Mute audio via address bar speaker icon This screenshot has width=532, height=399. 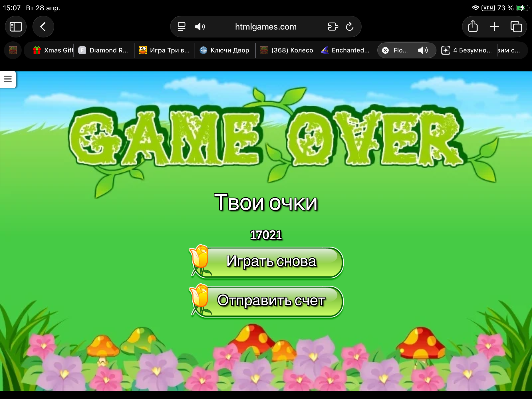(x=200, y=27)
